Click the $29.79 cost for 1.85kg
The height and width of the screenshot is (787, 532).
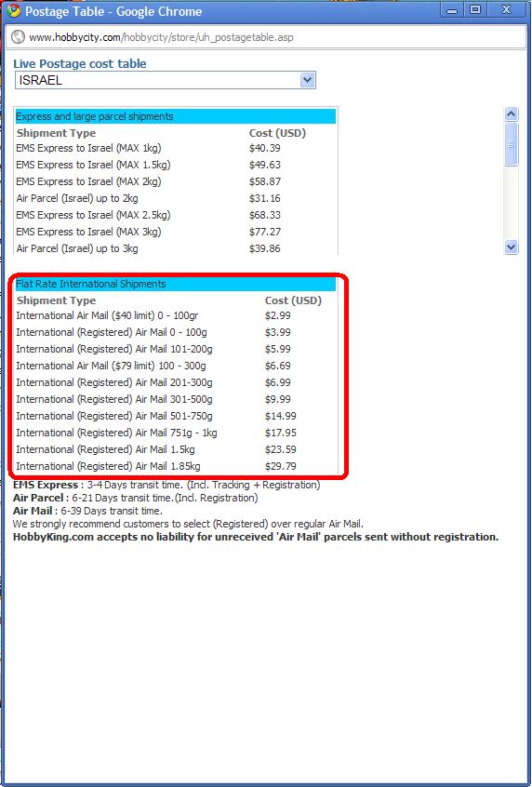click(281, 466)
